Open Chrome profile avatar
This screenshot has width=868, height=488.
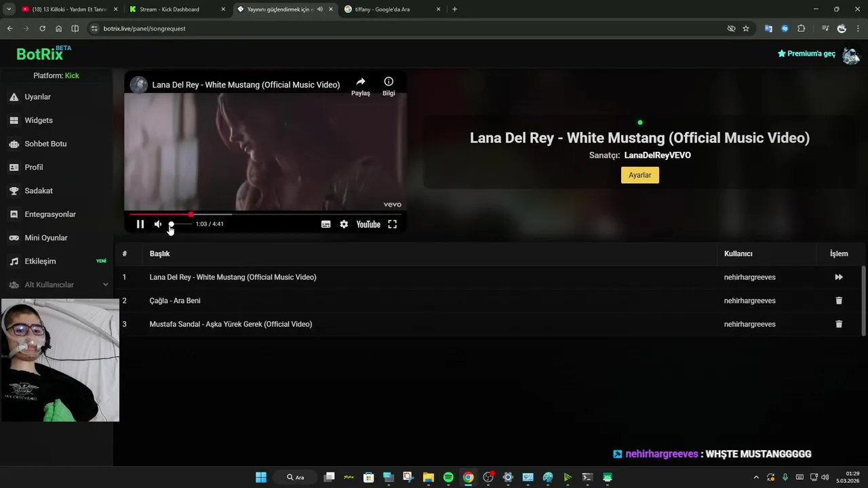click(x=842, y=28)
